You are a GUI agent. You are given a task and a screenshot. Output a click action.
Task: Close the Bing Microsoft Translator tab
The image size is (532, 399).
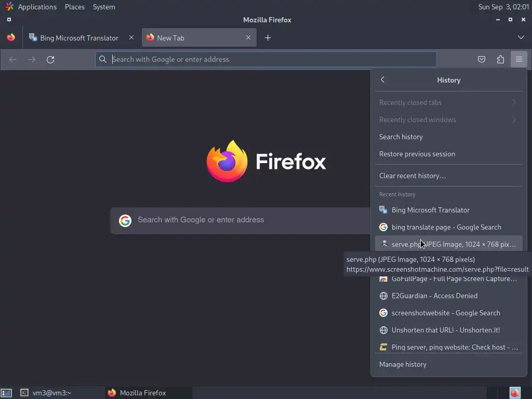(x=131, y=37)
